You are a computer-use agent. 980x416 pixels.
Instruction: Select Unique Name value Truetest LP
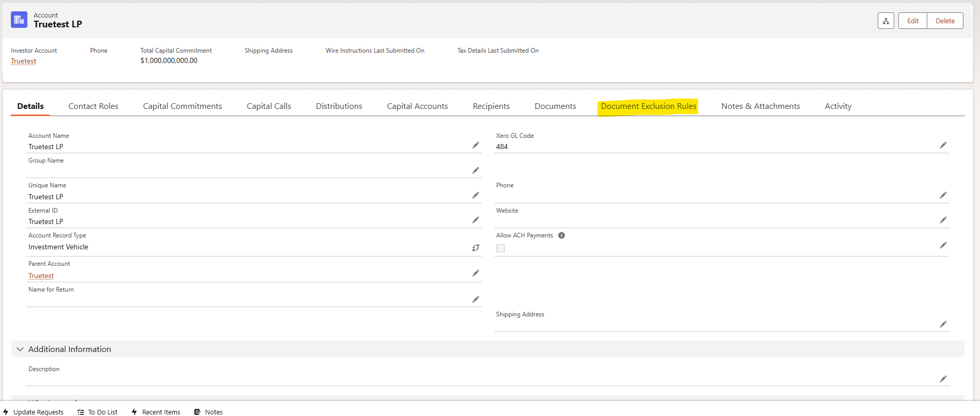[x=46, y=197]
